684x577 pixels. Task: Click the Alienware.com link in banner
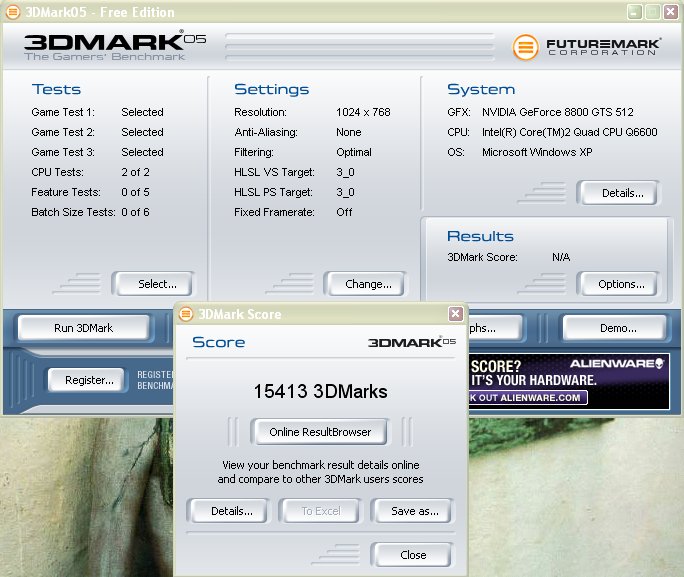coord(528,398)
